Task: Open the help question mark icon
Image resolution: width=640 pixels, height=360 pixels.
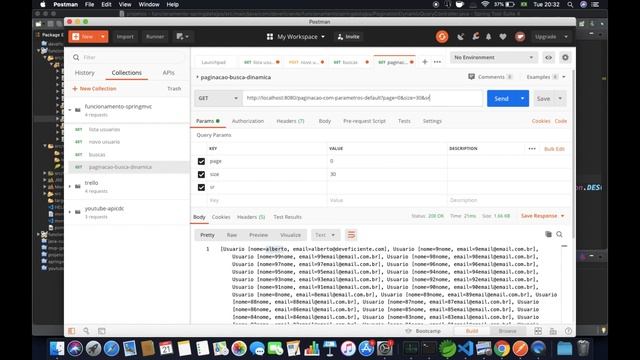Action: (568, 331)
